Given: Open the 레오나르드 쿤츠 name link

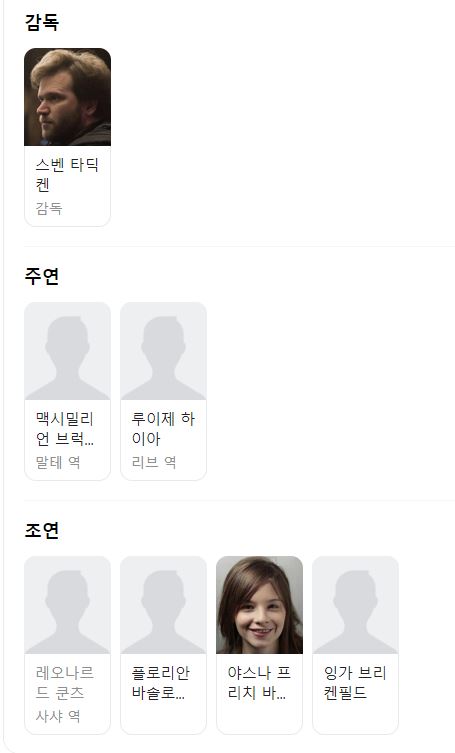Looking at the screenshot, I should (65, 683).
